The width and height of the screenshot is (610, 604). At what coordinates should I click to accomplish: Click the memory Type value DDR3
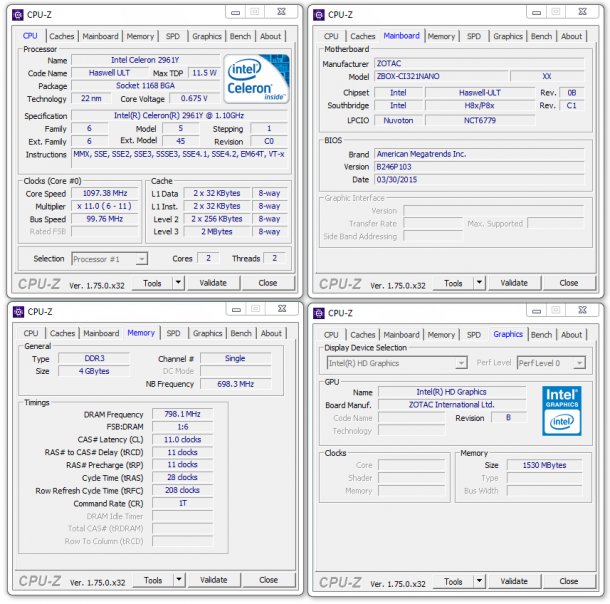pyautogui.click(x=94, y=358)
